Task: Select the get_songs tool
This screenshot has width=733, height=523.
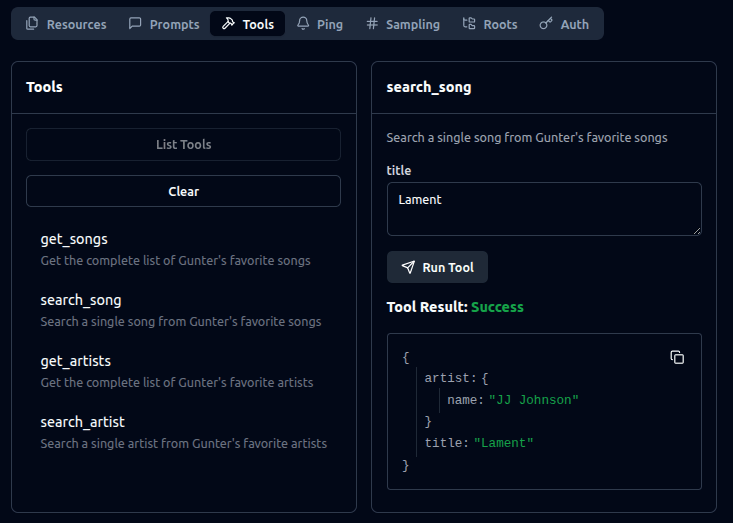Action: point(74,240)
